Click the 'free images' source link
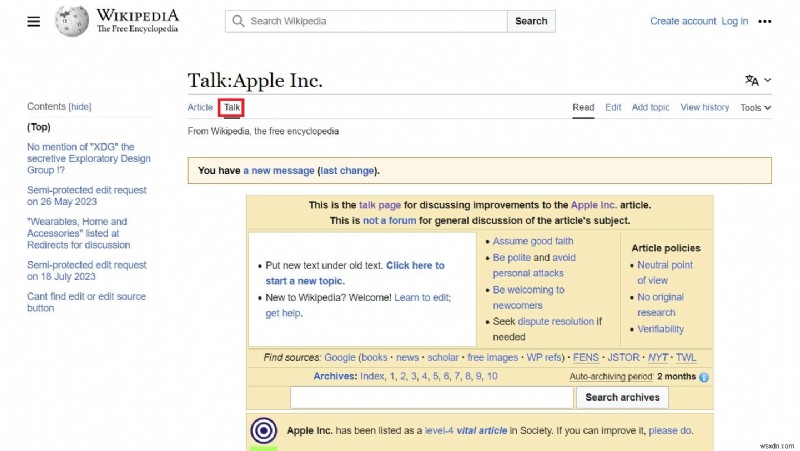This screenshot has width=800, height=451. point(492,358)
